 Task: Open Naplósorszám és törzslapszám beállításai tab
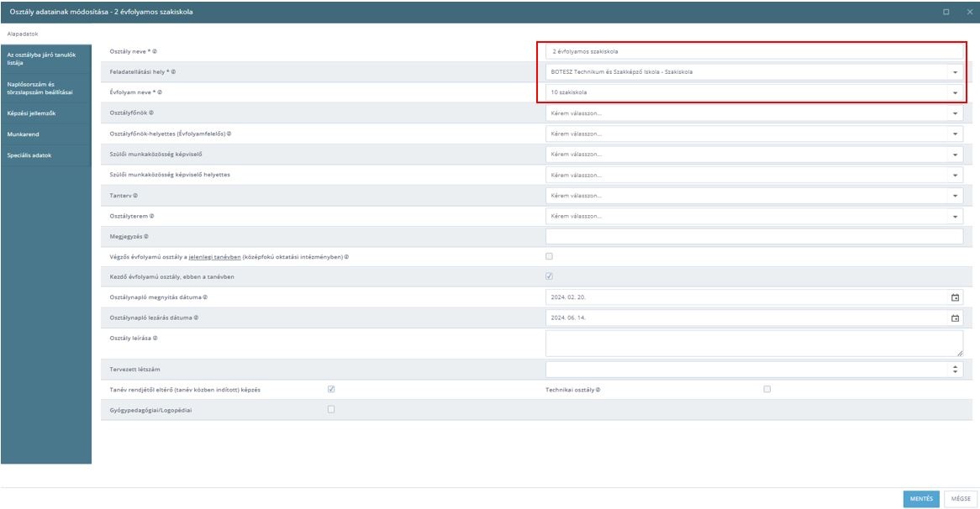[46, 88]
